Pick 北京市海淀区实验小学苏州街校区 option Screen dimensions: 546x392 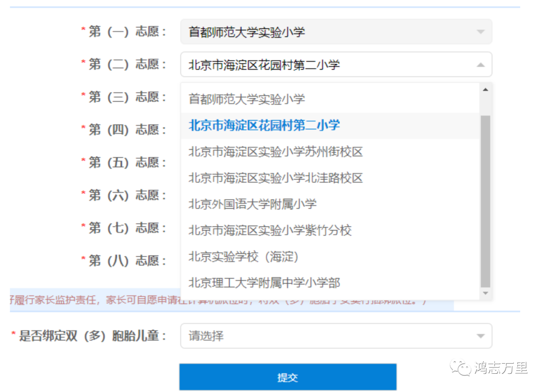pos(330,152)
